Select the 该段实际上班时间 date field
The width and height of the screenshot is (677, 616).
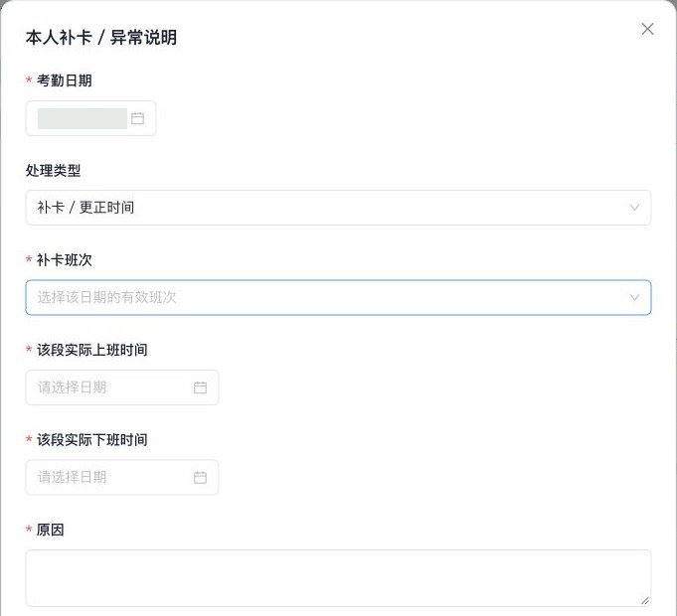pos(122,387)
